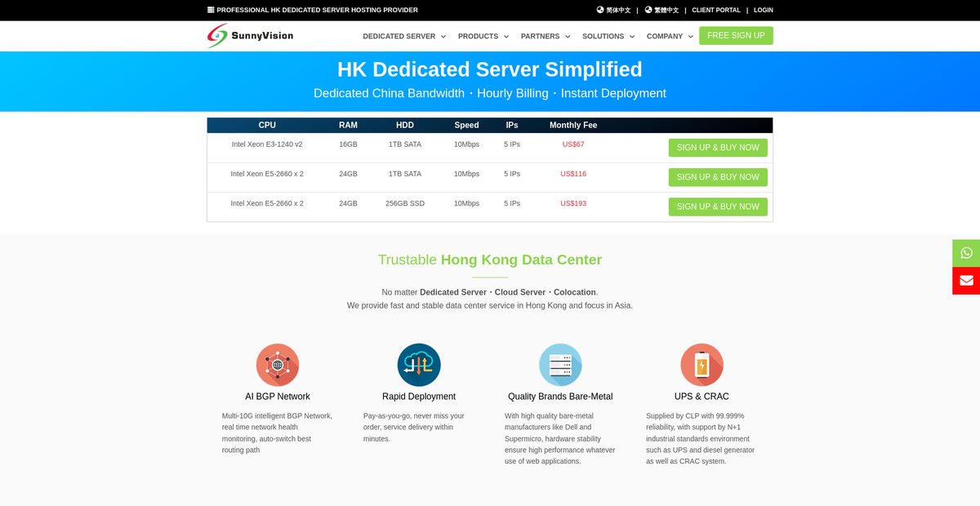Click the RAM column header
The width and height of the screenshot is (980, 506).
click(348, 125)
